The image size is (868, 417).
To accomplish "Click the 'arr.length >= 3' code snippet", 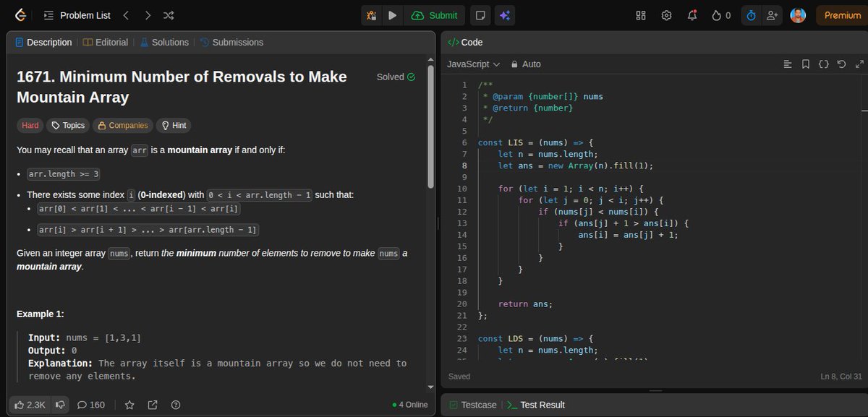I will 63,174.
